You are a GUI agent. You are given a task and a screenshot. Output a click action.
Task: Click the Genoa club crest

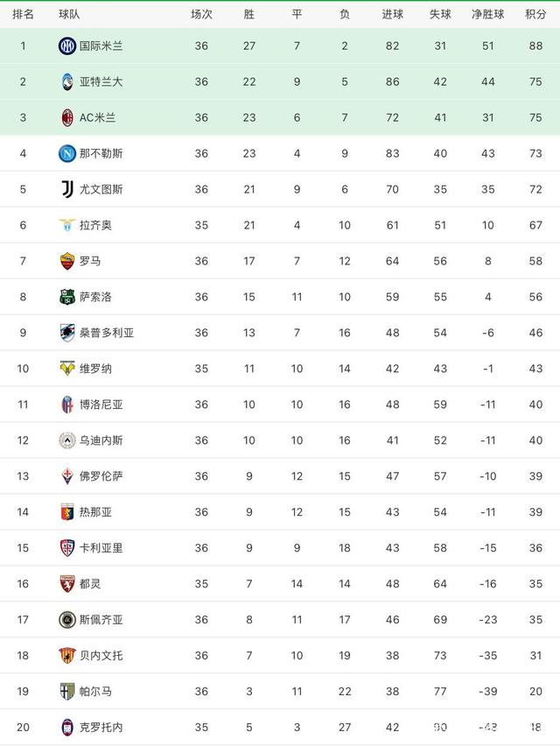tap(67, 512)
